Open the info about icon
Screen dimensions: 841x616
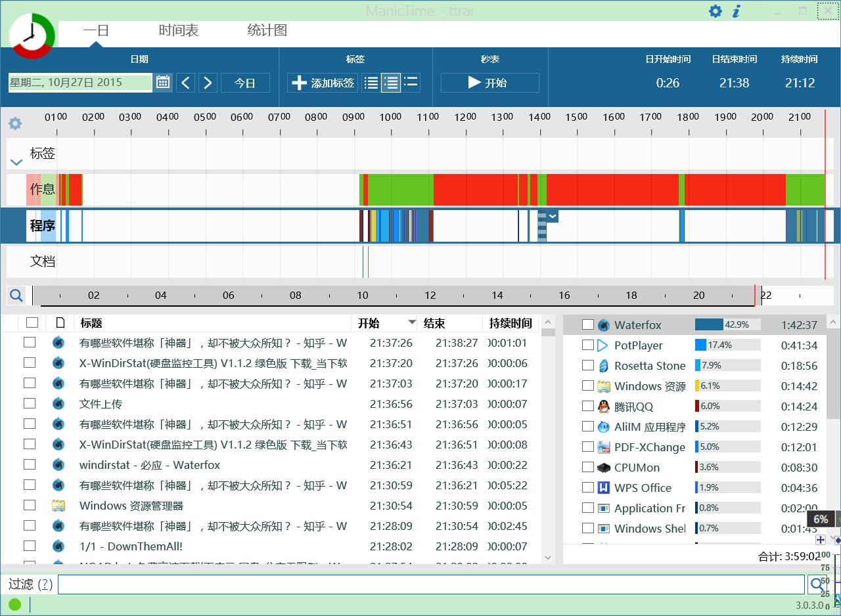pyautogui.click(x=737, y=11)
